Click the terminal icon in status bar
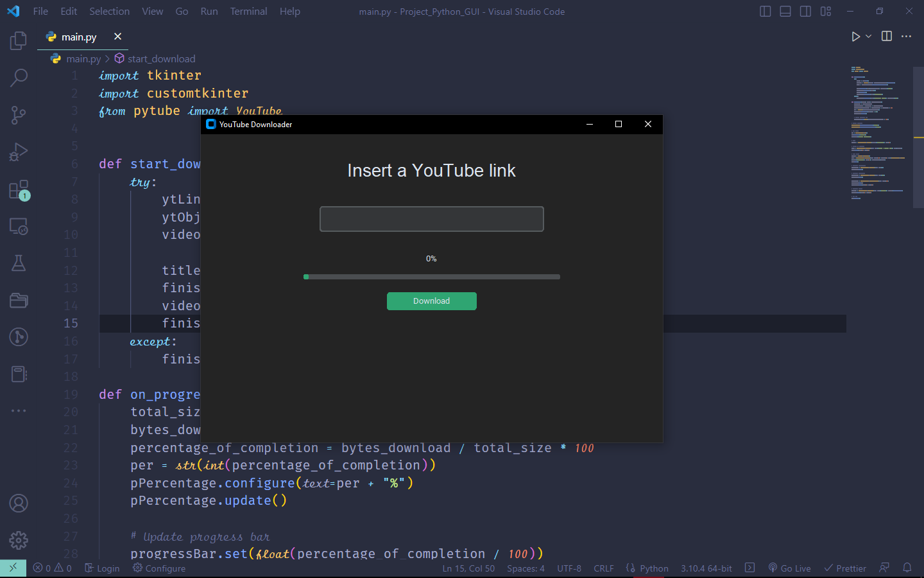 [750, 568]
